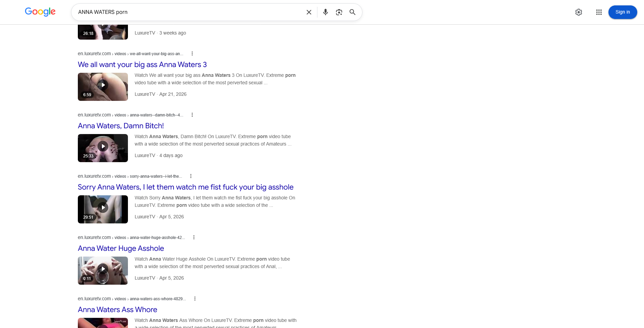Open three-dot menu for the 0:11 video result

(194, 237)
